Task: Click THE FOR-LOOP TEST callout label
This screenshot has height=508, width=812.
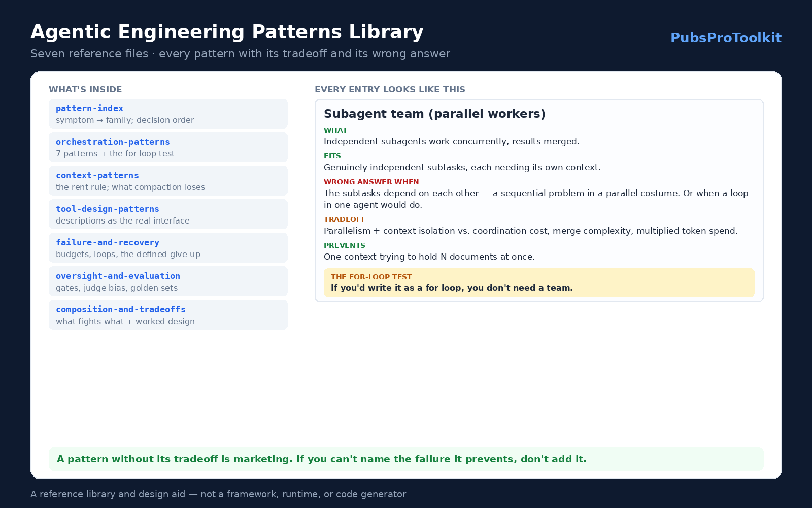Action: point(371,277)
